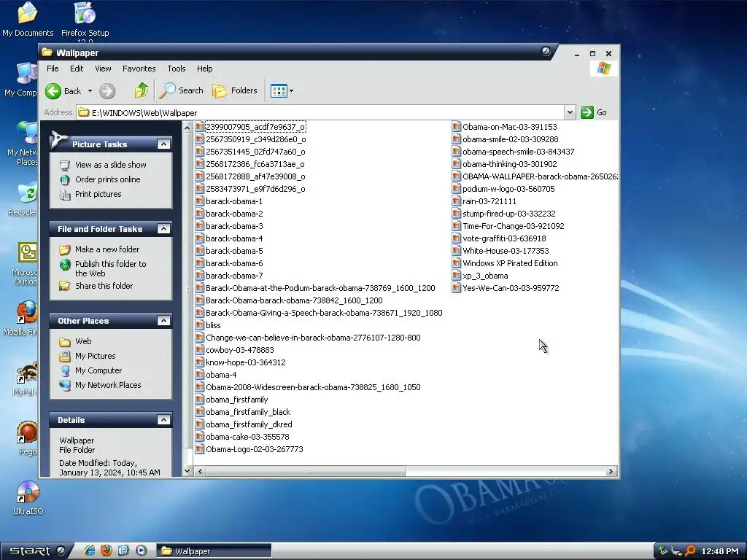Image resolution: width=747 pixels, height=560 pixels.
Task: Click task pane scrollbar down arrow
Action: pyautogui.click(x=187, y=471)
